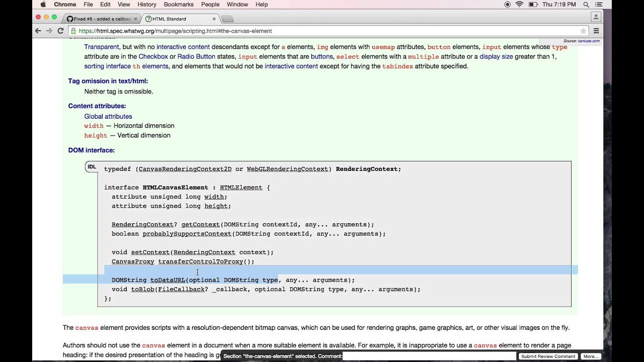This screenshot has width=644, height=362.
Task: Click the 'Tag omission in text/html' heading link
Action: pos(108,81)
